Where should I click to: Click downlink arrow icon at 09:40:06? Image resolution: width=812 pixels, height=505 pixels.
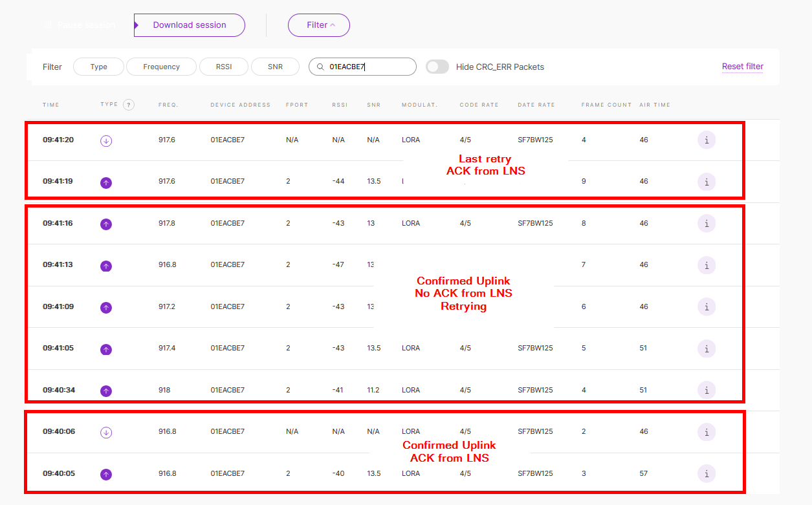106,432
